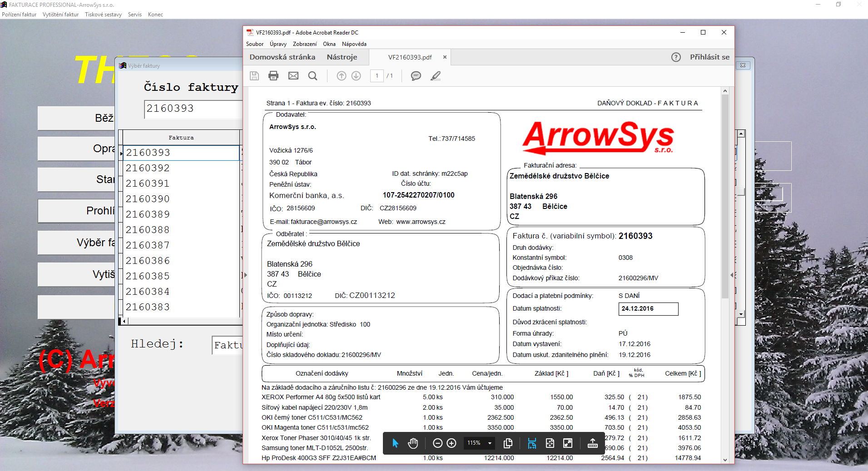Open the 115% zoom level dropdown
Image resolution: width=868 pixels, height=471 pixels.
point(480,443)
